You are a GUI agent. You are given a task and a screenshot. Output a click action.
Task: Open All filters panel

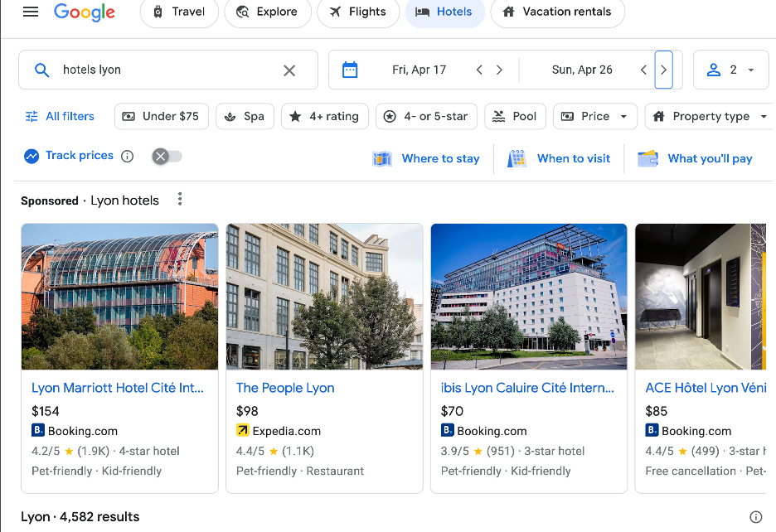point(60,116)
